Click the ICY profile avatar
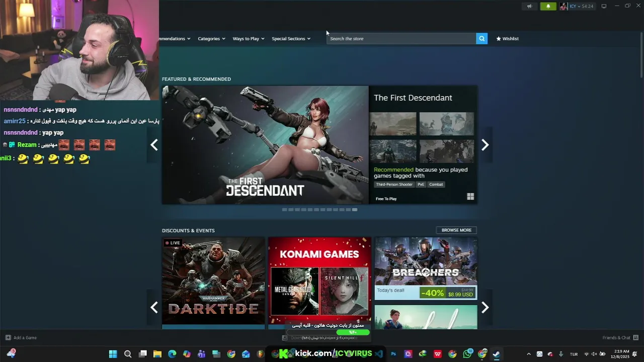This screenshot has width=644, height=362. [x=563, y=6]
